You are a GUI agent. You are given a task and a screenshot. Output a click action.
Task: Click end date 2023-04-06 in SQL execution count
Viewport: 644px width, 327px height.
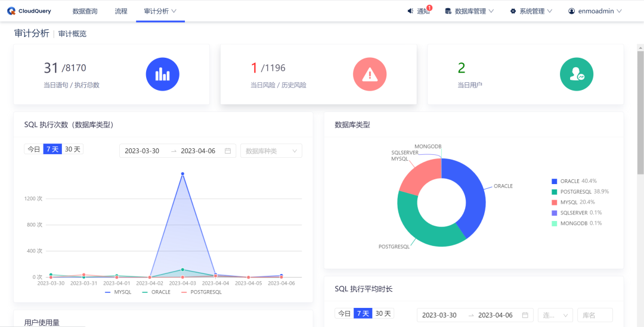(x=199, y=151)
